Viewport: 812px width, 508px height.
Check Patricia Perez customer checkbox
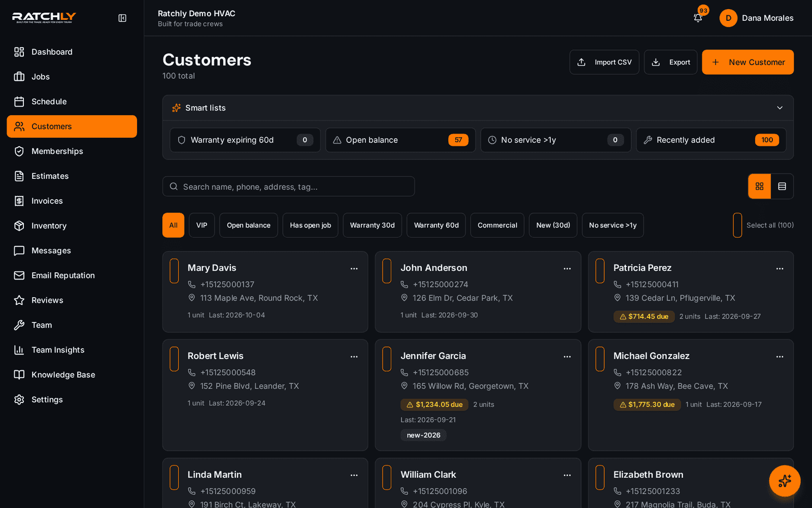pos(600,271)
